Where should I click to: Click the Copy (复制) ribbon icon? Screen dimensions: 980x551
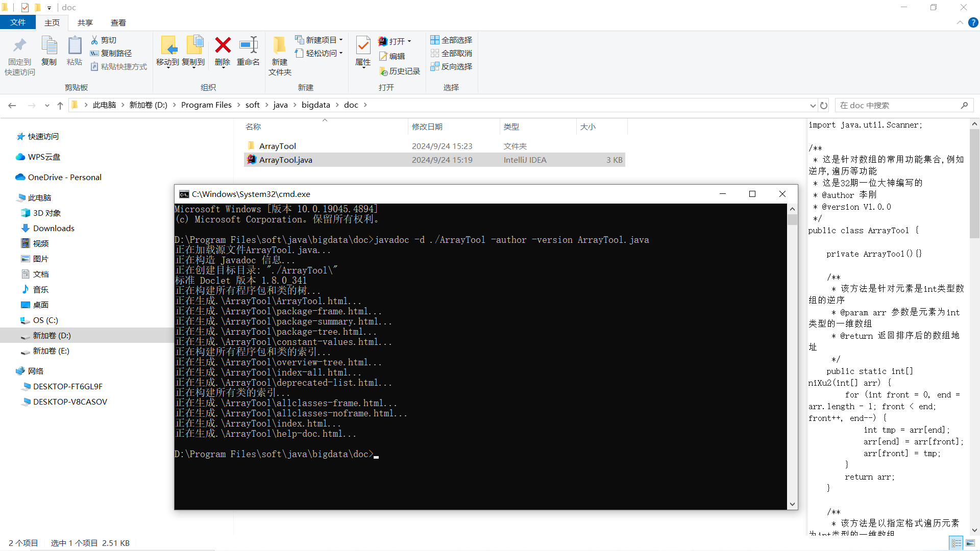pyautogui.click(x=49, y=46)
